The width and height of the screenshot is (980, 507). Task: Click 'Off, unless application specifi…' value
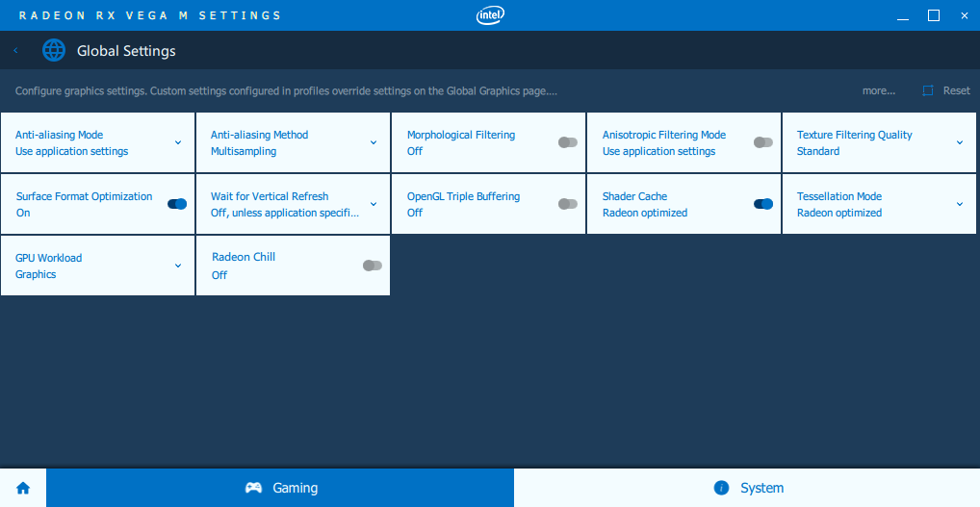coord(285,213)
